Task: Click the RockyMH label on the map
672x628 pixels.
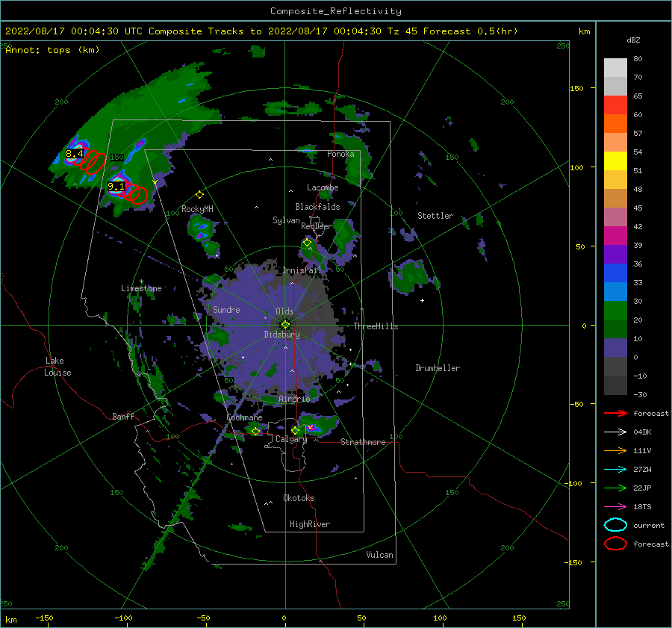Action: 197,209
